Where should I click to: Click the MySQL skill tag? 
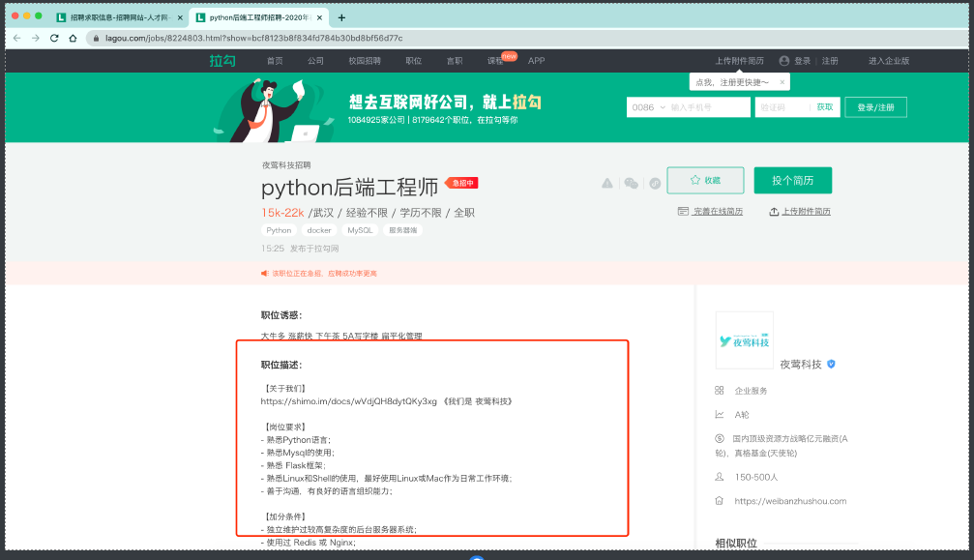tap(360, 230)
